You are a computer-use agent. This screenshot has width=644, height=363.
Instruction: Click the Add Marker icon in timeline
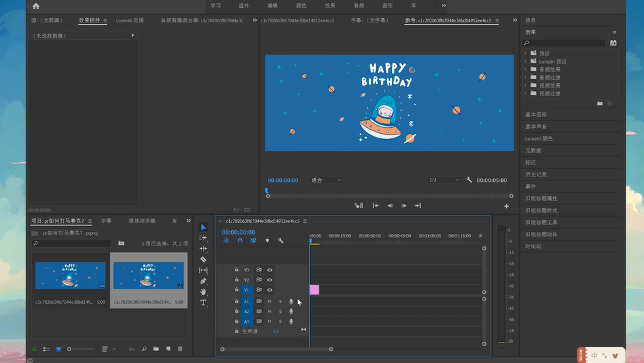pyautogui.click(x=267, y=240)
